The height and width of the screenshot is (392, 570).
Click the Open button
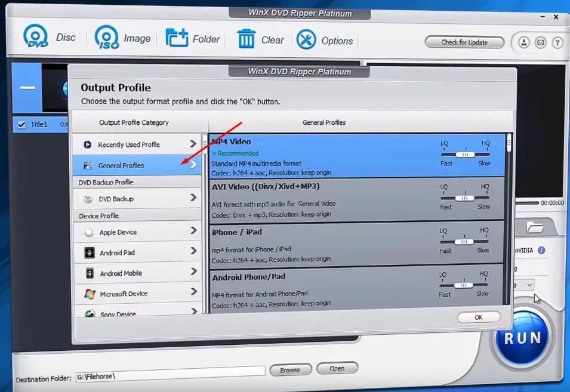coord(337,368)
